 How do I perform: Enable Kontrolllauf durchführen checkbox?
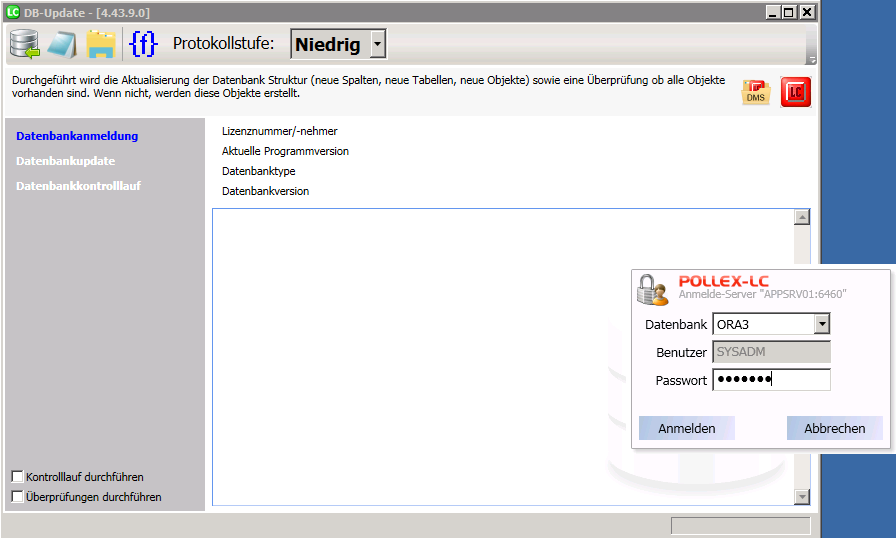[x=17, y=477]
